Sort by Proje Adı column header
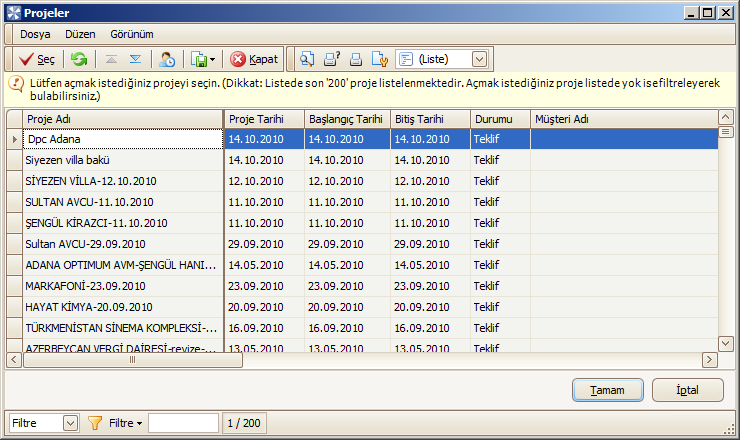This screenshot has height=440, width=740. point(123,119)
